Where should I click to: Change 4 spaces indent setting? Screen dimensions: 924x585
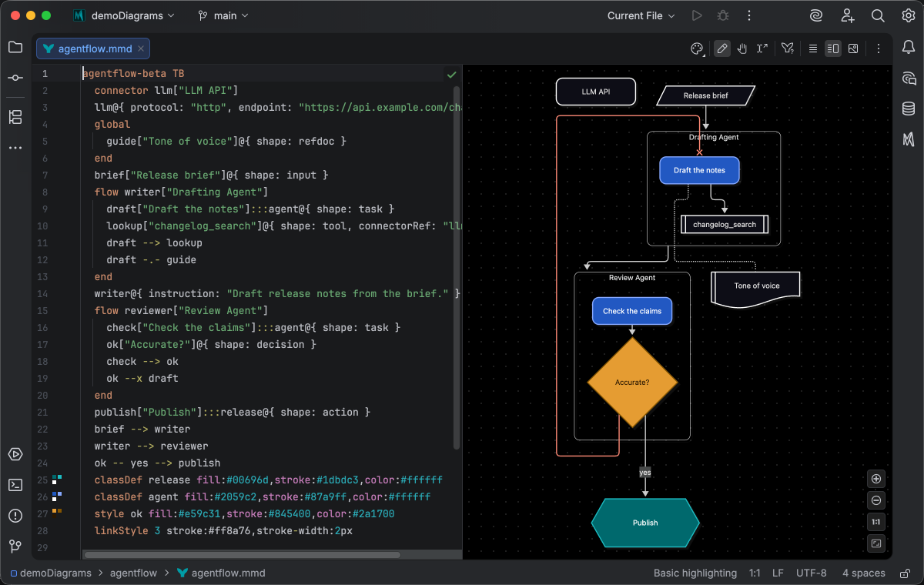[x=864, y=573]
